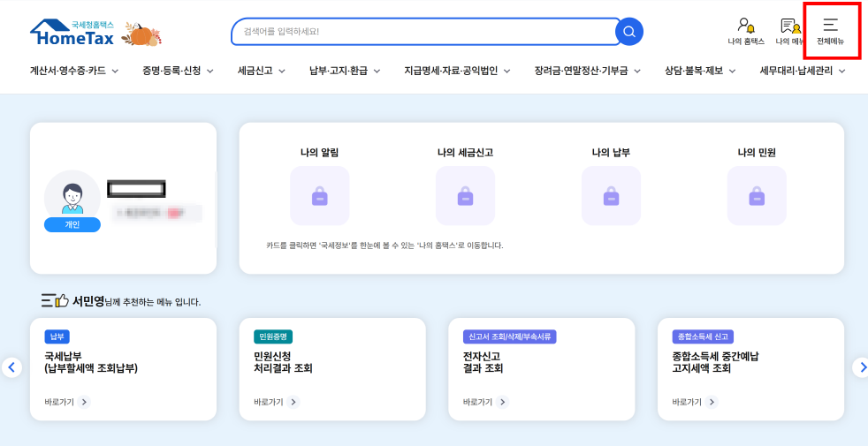Open 증명·등록·신청 menu
This screenshot has height=446, width=868.
tap(178, 71)
